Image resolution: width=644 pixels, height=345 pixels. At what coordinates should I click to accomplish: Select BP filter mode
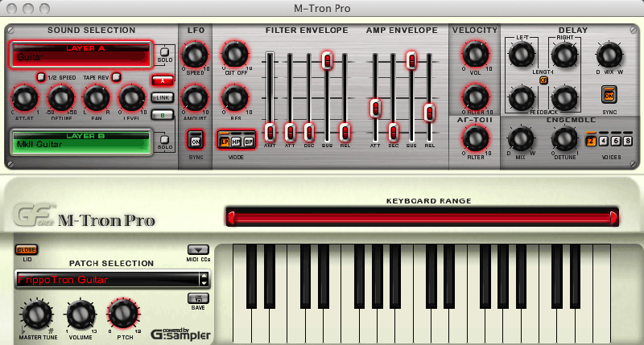[x=249, y=142]
